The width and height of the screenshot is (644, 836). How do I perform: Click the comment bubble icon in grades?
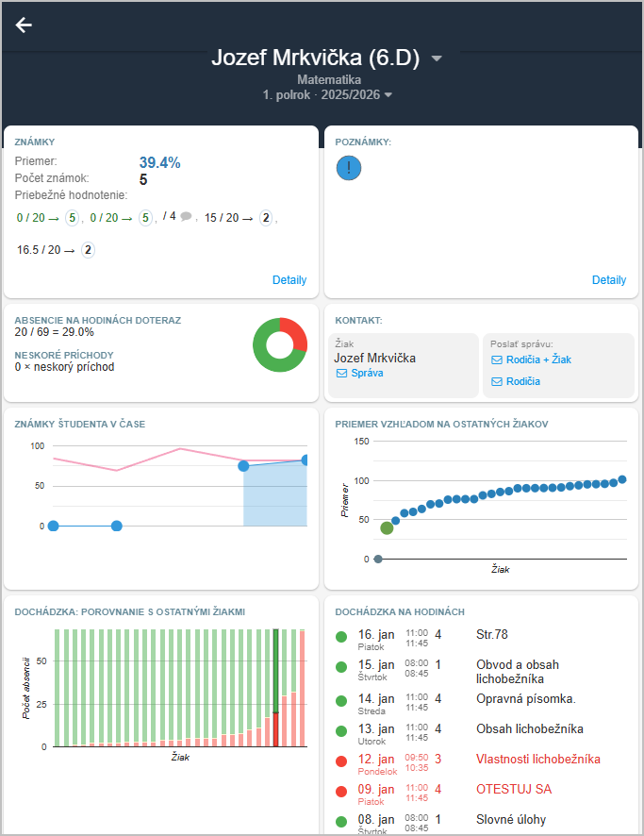[186, 216]
